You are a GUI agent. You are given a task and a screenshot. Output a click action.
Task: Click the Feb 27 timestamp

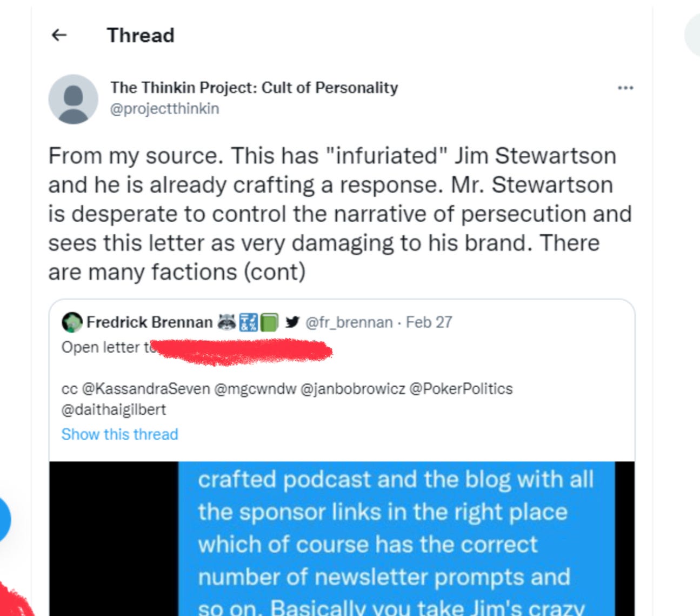[429, 322]
